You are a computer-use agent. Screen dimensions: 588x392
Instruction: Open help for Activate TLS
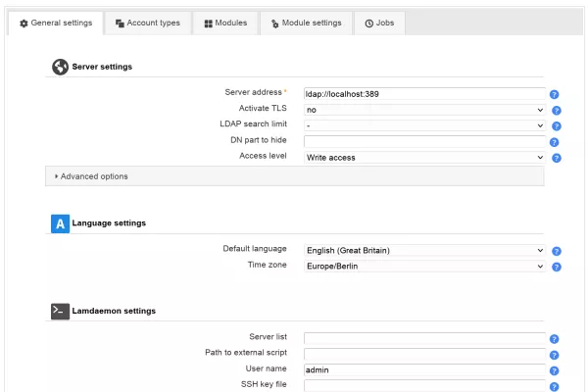pos(556,111)
